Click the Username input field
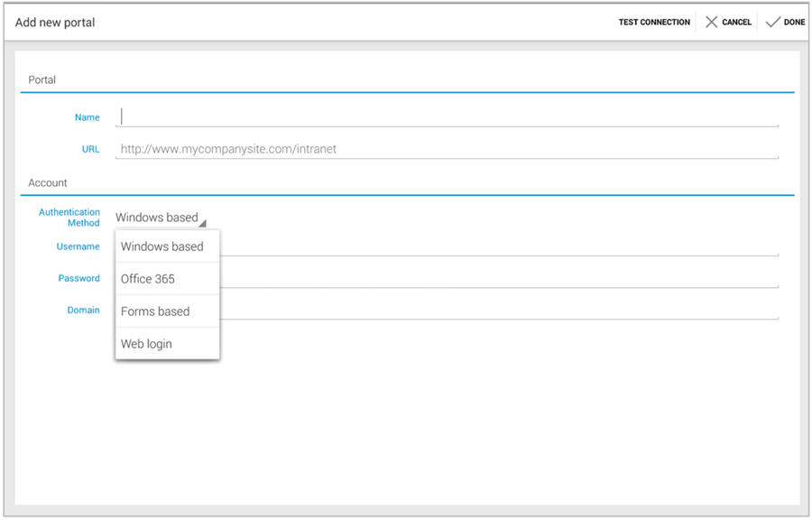The width and height of the screenshot is (812, 520). [x=451, y=246]
